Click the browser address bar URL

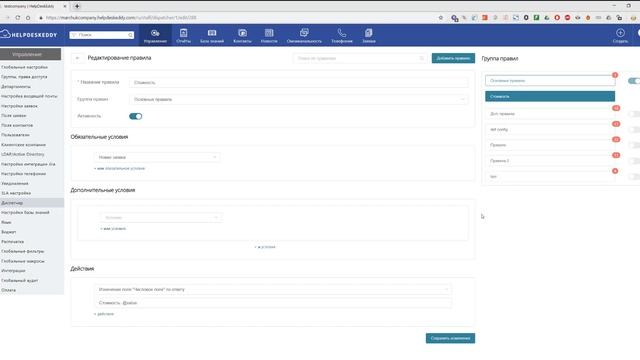(x=121, y=18)
